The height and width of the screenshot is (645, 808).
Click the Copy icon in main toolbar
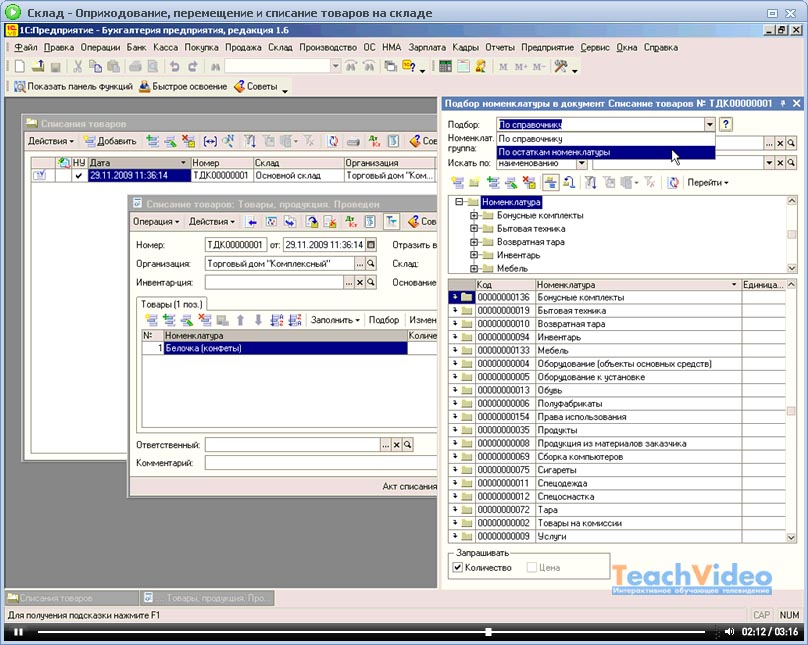[x=95, y=66]
